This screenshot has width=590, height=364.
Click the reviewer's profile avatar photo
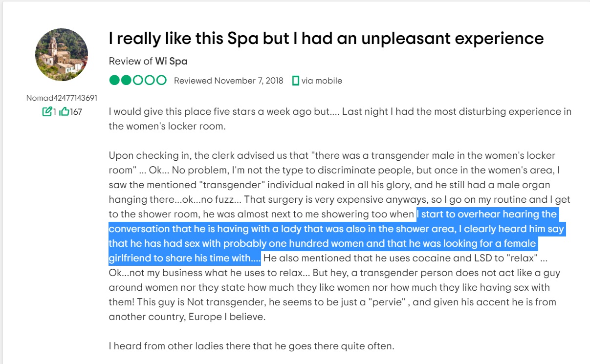62,54
